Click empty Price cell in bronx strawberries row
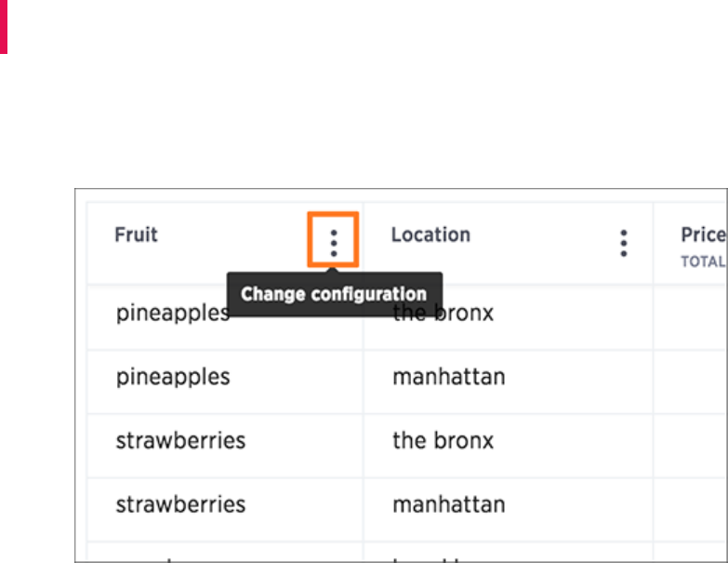The image size is (728, 563). [x=690, y=446]
